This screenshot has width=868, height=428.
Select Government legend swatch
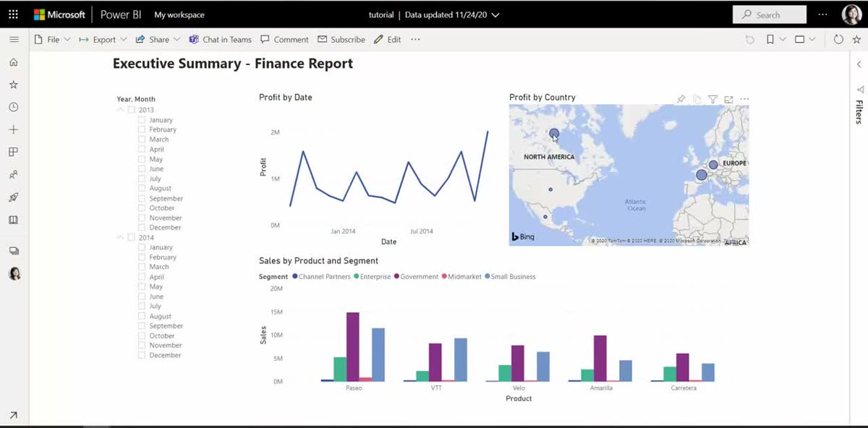[x=396, y=277]
